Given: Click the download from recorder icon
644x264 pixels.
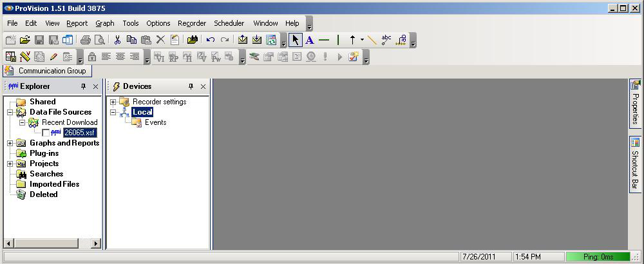Looking at the screenshot, I should coord(257,40).
